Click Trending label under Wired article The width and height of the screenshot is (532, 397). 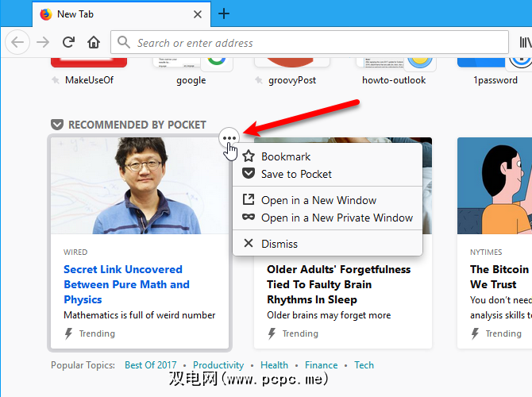click(x=97, y=333)
